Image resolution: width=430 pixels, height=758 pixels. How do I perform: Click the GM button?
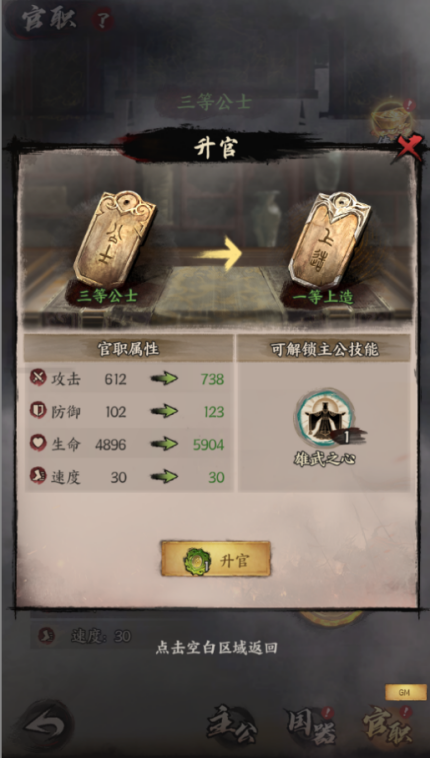click(405, 692)
